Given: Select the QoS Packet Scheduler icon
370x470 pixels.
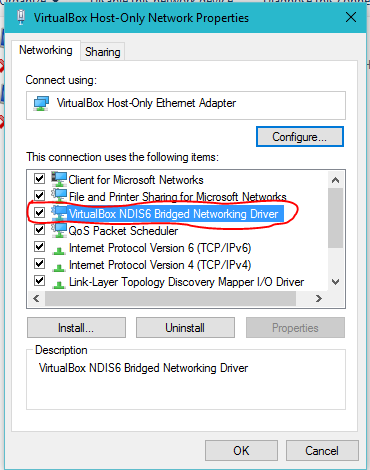Looking at the screenshot, I should click(59, 230).
